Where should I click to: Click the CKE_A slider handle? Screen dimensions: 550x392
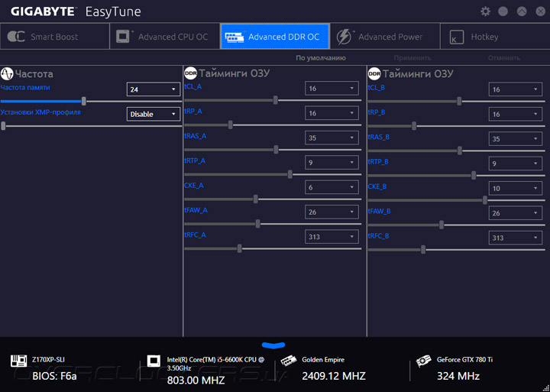(x=256, y=199)
